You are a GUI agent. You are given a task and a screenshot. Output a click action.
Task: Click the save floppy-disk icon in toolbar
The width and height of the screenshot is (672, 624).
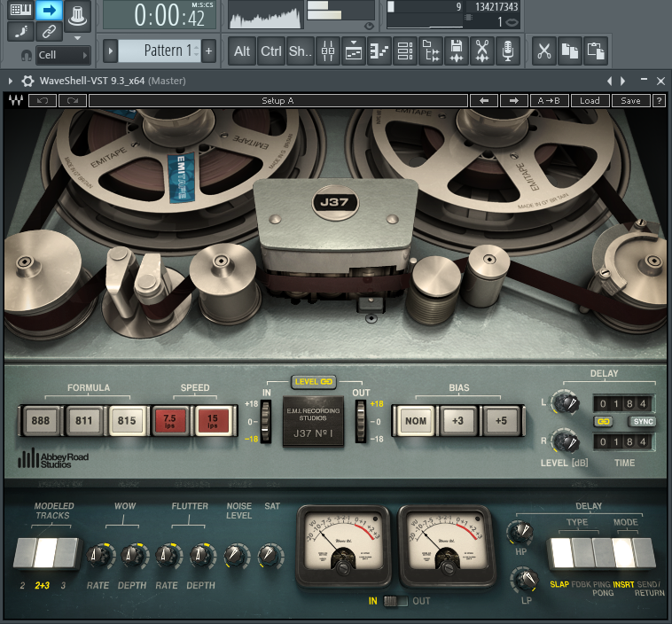coord(456,51)
